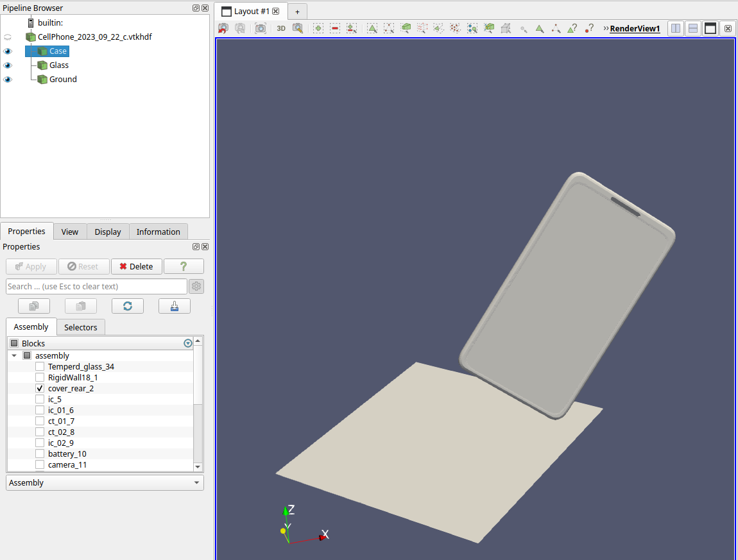
Task: Split the render view vertically
Action: click(692, 28)
